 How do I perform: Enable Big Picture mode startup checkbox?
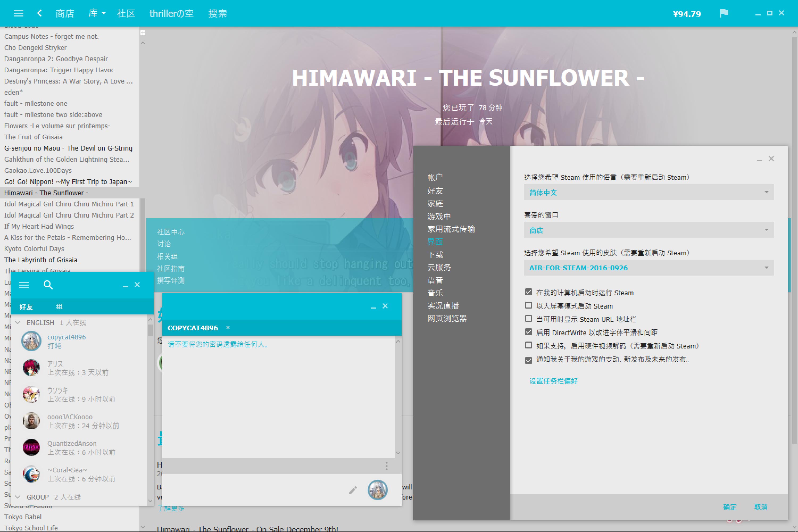click(528, 305)
